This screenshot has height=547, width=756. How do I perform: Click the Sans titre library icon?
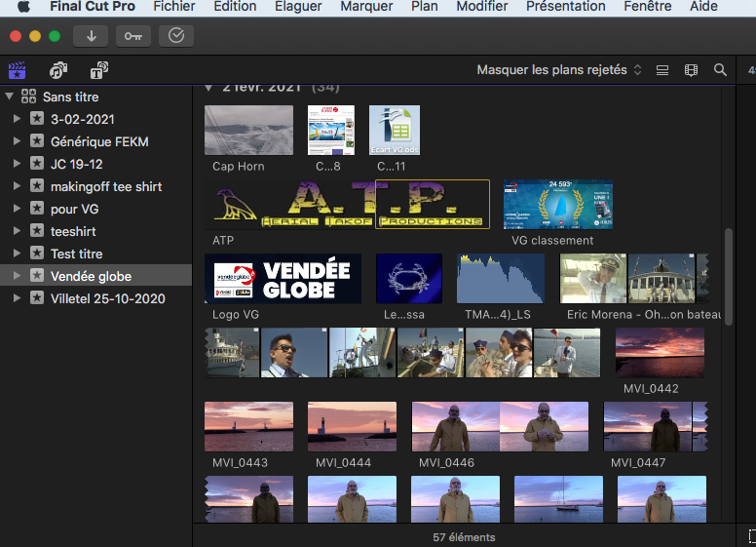point(28,97)
